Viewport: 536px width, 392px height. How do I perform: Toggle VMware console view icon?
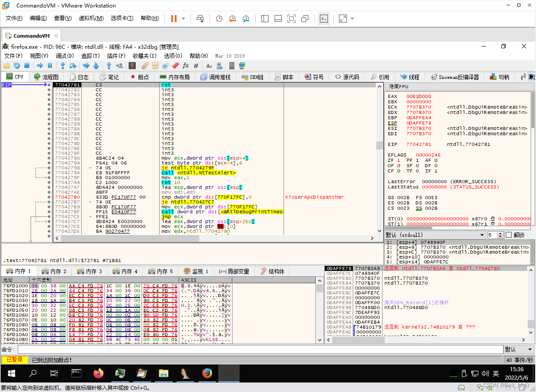pos(324,19)
